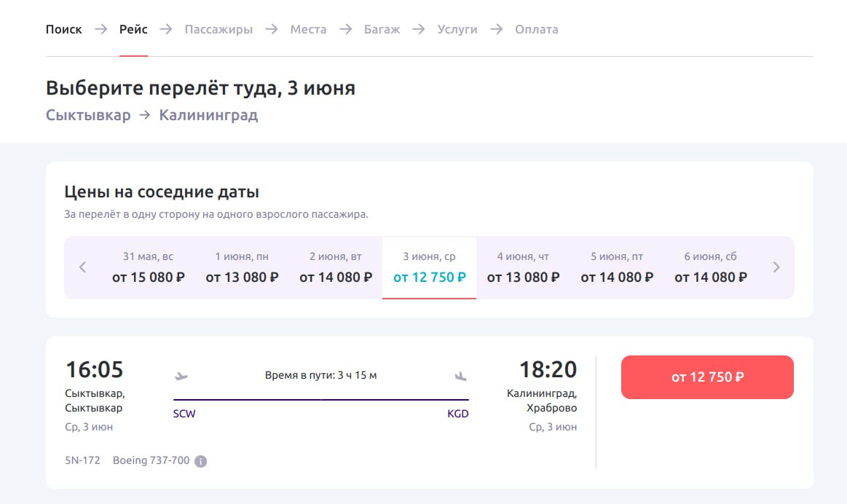Select the 5 июня, пт date
Viewport: 847px width, 504px height.
pyautogui.click(x=616, y=267)
